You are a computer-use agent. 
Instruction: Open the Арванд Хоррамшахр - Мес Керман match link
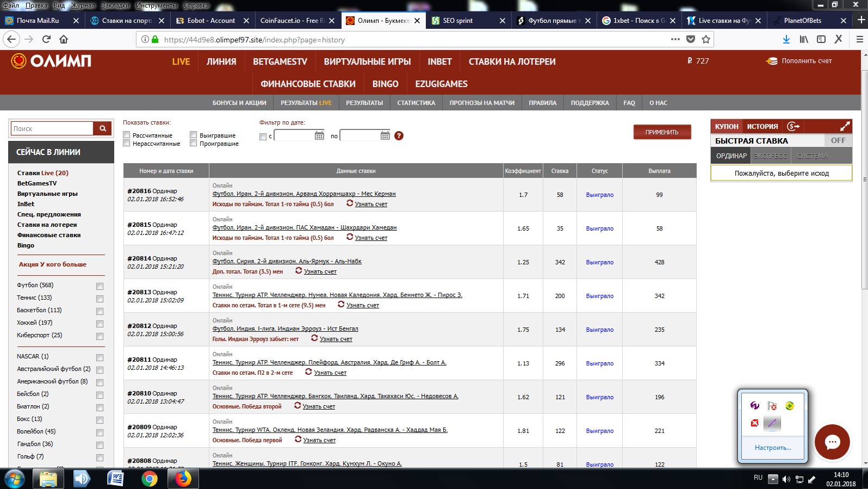[304, 194]
